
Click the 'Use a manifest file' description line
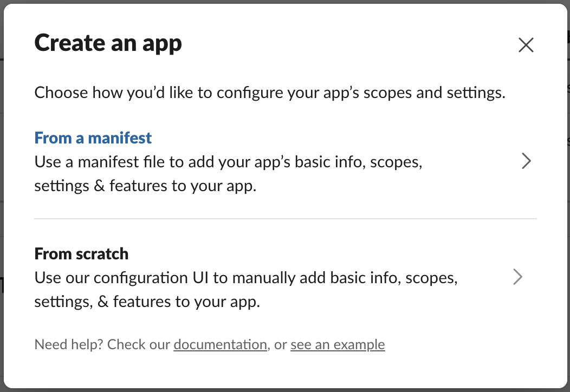click(x=228, y=162)
